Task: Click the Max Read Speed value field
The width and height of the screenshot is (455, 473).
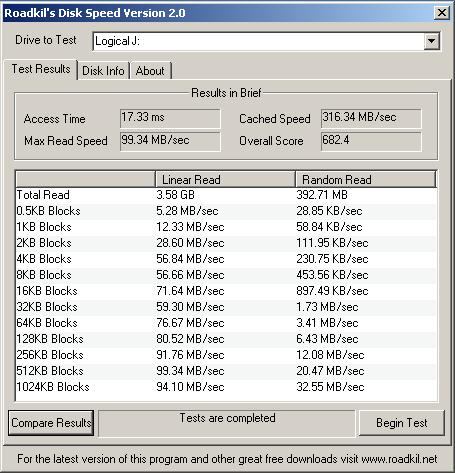Action: (x=170, y=141)
